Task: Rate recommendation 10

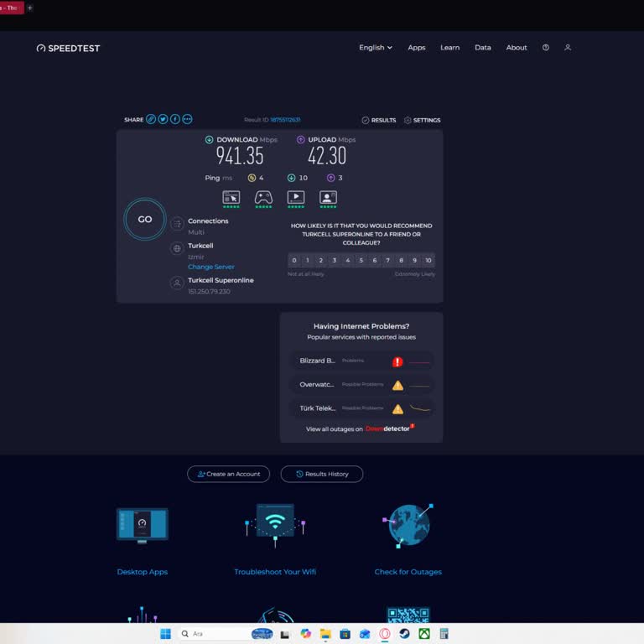Action: tap(428, 261)
